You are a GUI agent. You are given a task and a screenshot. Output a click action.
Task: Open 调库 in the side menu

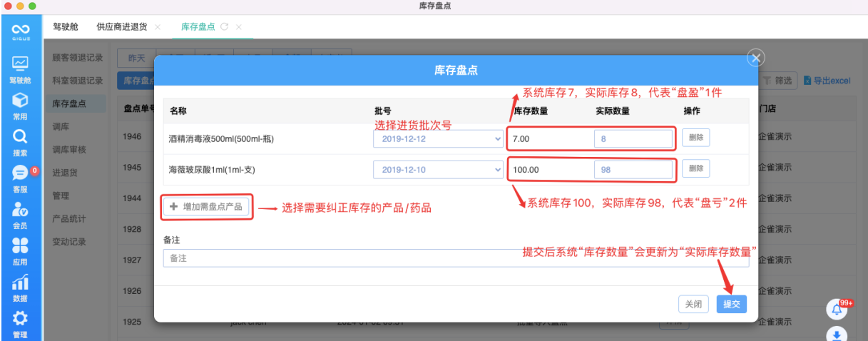61,126
